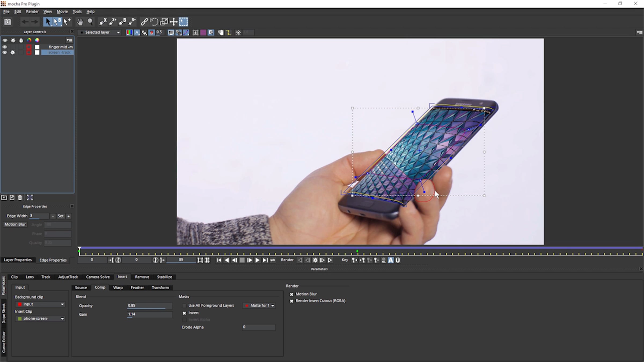
Task: Click the add keyframe key-plus icon
Action: pos(369,260)
